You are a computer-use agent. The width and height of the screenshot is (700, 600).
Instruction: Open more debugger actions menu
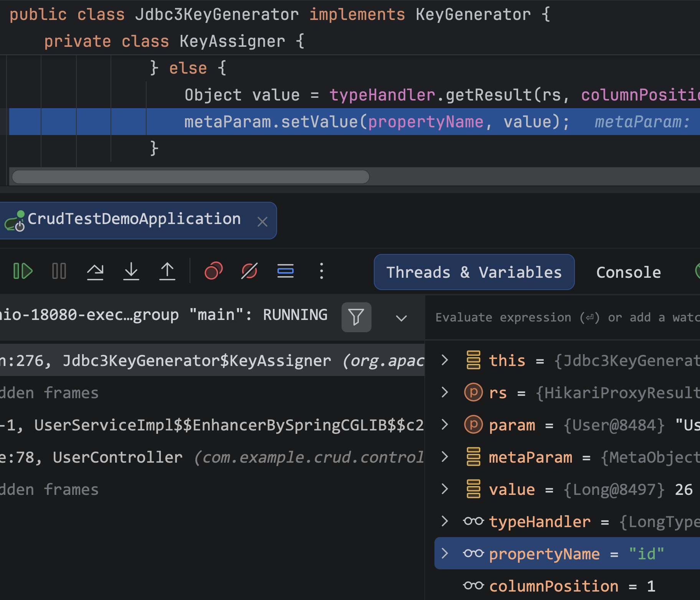pos(322,271)
